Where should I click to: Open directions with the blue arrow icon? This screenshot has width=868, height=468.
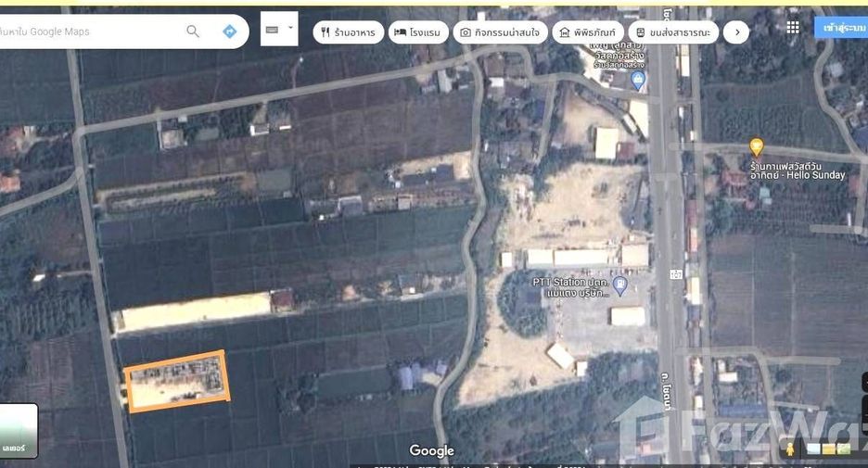tap(229, 32)
